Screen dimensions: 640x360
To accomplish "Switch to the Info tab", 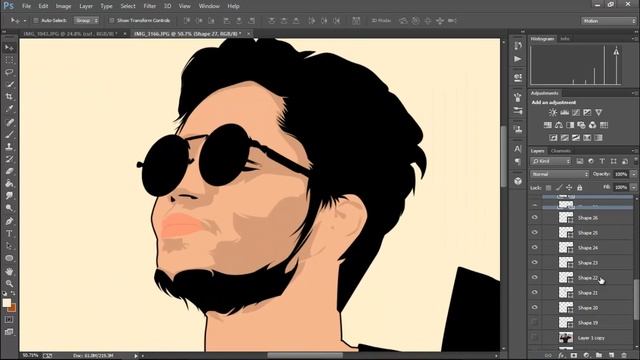I will [x=565, y=38].
